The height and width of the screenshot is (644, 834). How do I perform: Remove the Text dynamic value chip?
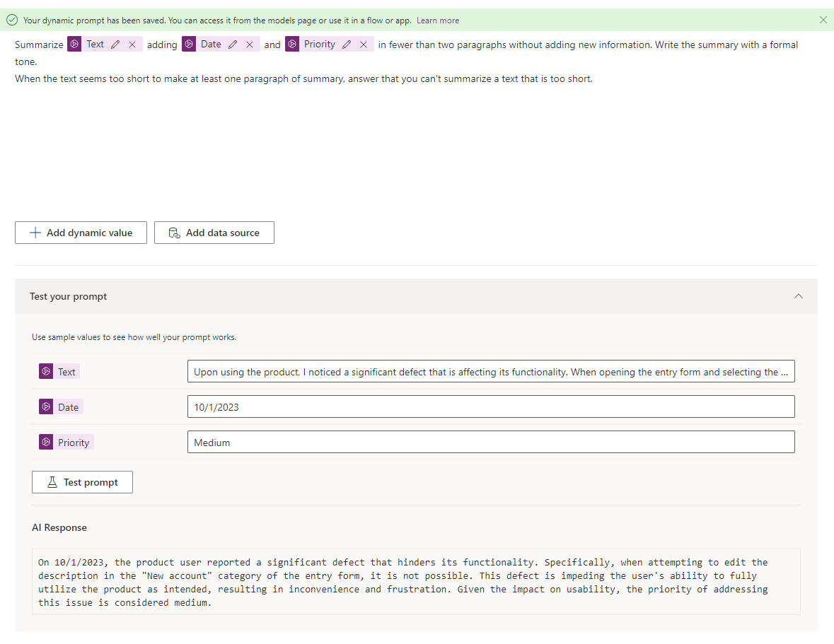click(132, 45)
